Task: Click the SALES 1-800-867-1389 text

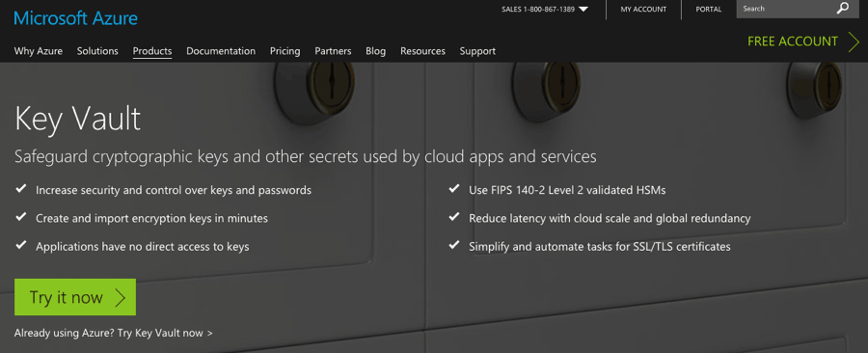Action: [538, 10]
